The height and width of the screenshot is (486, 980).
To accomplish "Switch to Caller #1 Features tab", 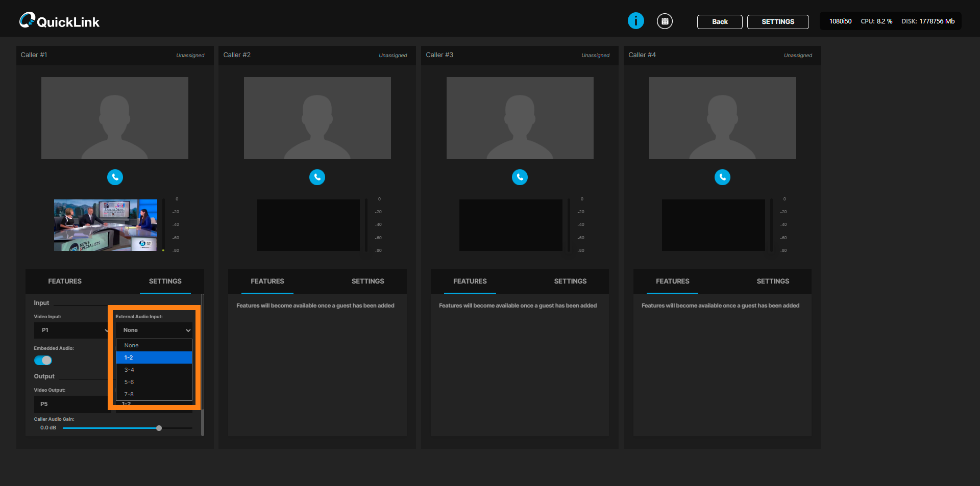I will [x=65, y=282].
